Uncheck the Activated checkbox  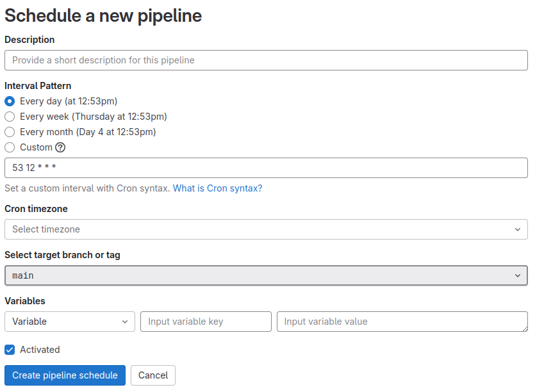pyautogui.click(x=10, y=350)
